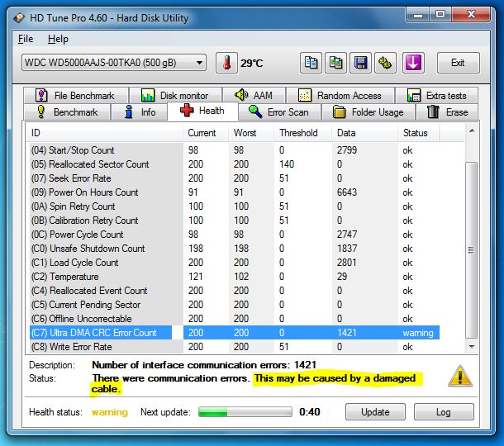The height and width of the screenshot is (446, 504).
Task: Select the (C5) Current Pending Sector row
Action: (233, 305)
